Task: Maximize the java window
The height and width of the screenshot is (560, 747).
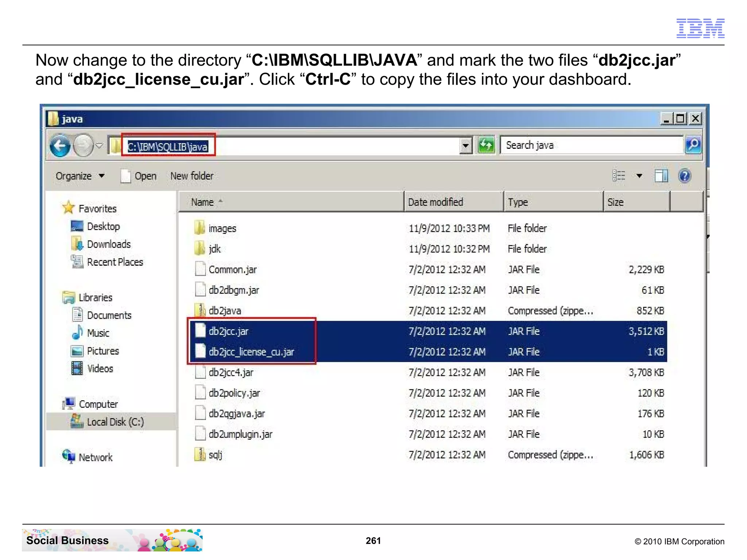Action: click(680, 118)
